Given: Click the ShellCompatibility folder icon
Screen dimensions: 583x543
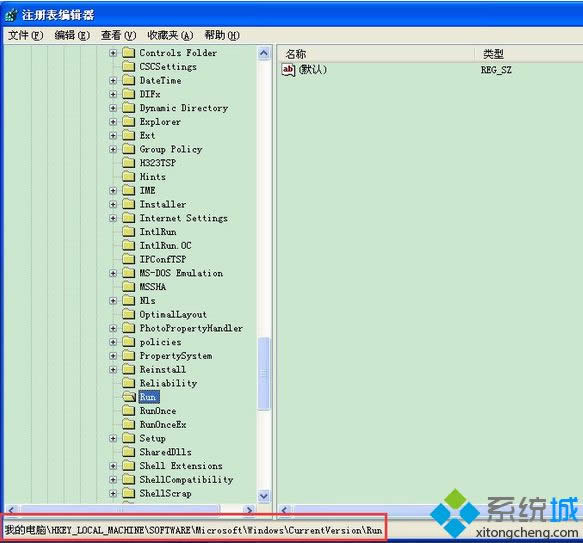Looking at the screenshot, I should pyautogui.click(x=129, y=479).
